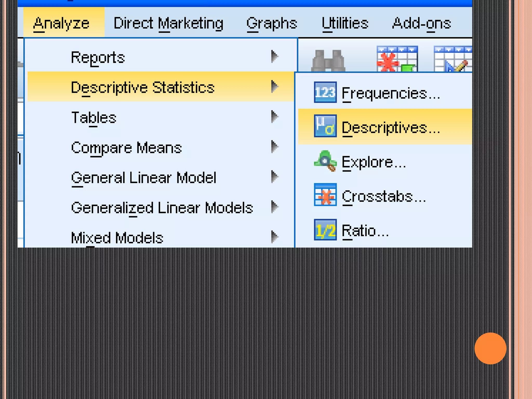Select Generalized Linear Models entry

point(162,208)
